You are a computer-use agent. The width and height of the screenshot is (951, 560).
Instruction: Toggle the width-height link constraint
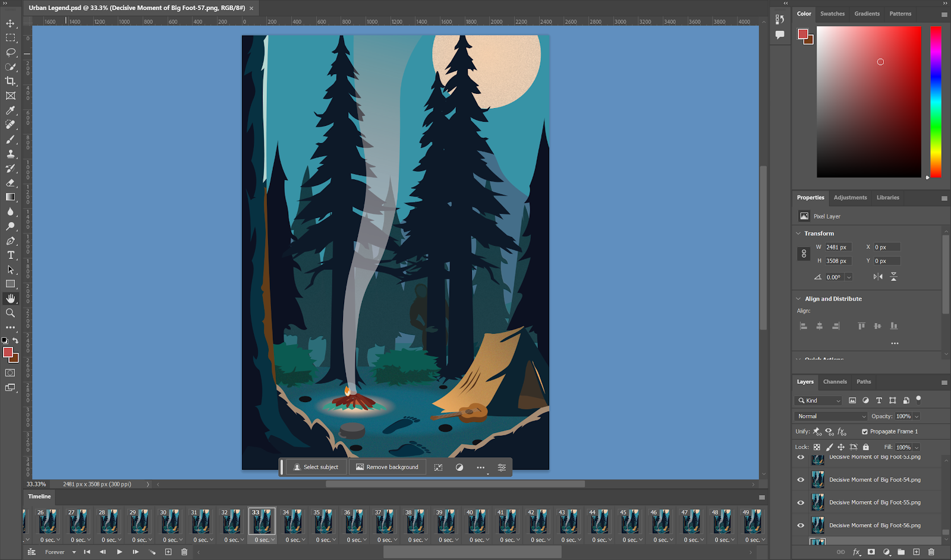pos(804,254)
